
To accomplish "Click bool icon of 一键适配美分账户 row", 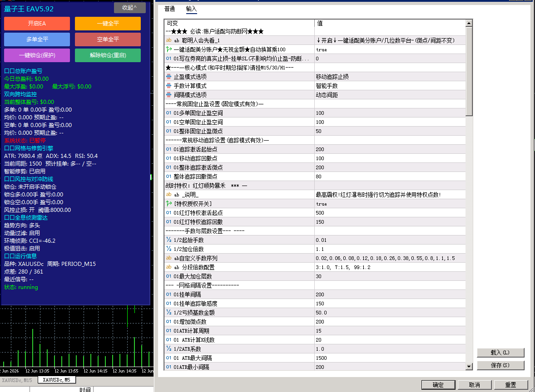I will 168,49.
